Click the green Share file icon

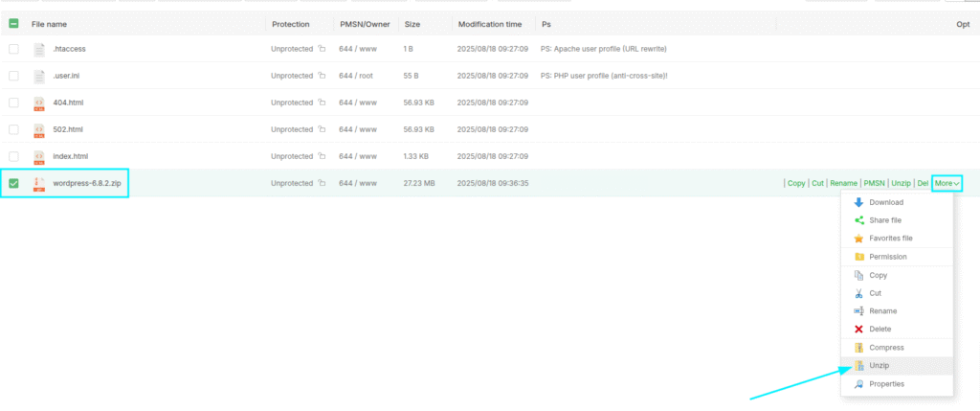pyautogui.click(x=858, y=220)
